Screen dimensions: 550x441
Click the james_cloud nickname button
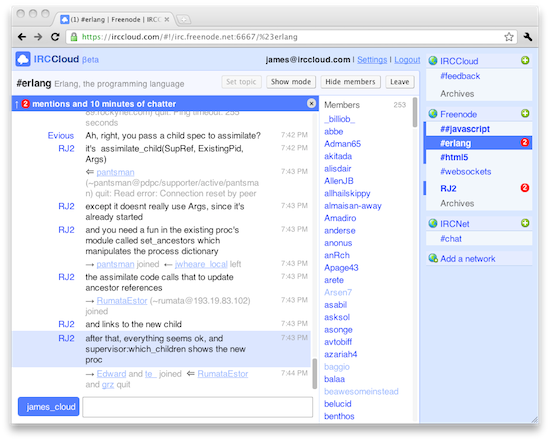pyautogui.click(x=49, y=407)
